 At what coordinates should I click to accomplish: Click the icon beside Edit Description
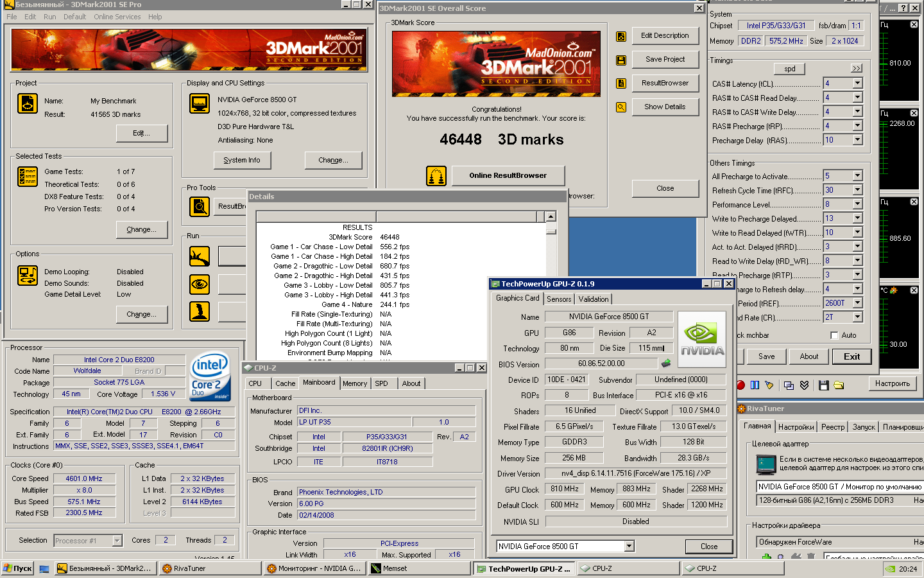click(621, 37)
